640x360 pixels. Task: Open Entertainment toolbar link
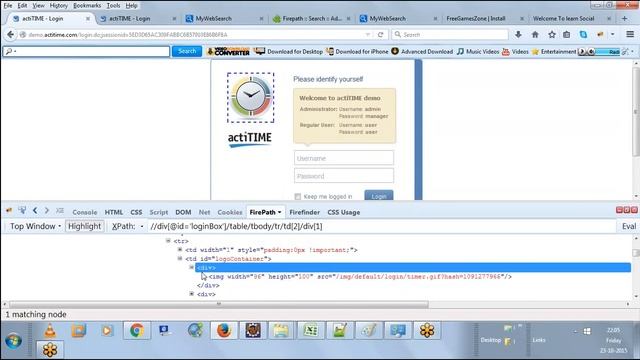(554, 51)
